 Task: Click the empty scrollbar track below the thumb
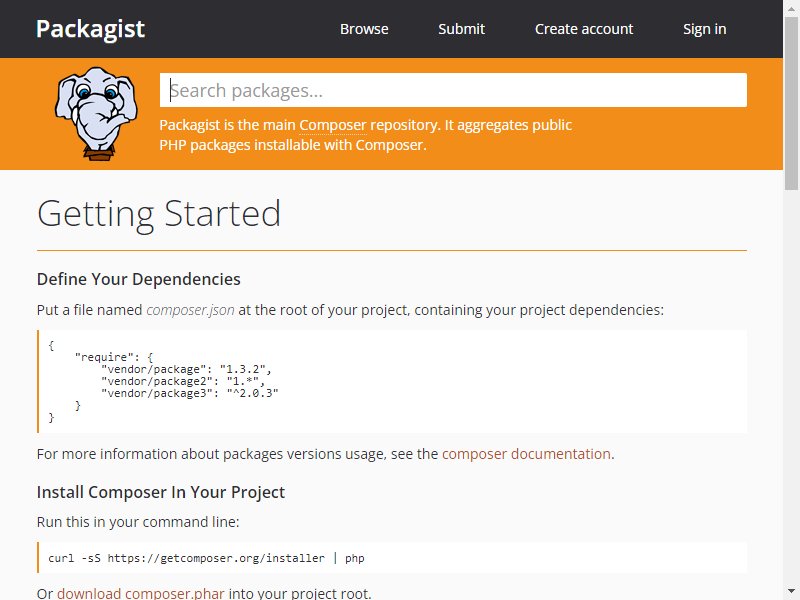791,388
